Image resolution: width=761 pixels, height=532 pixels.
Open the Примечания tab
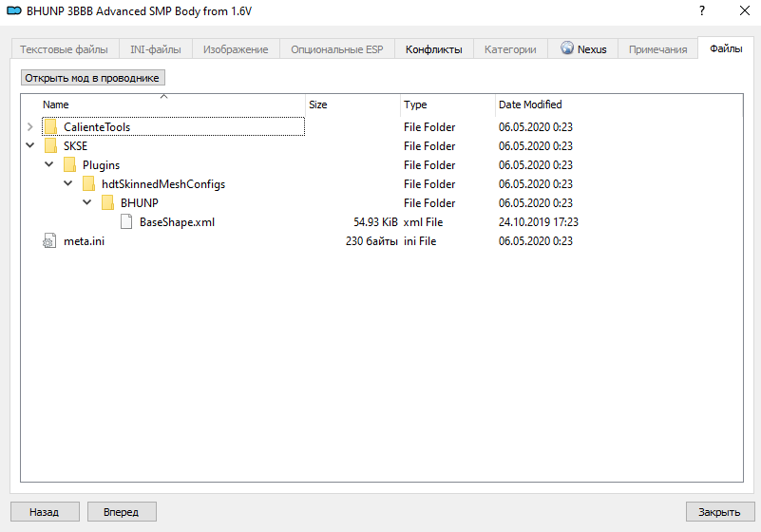coord(658,49)
